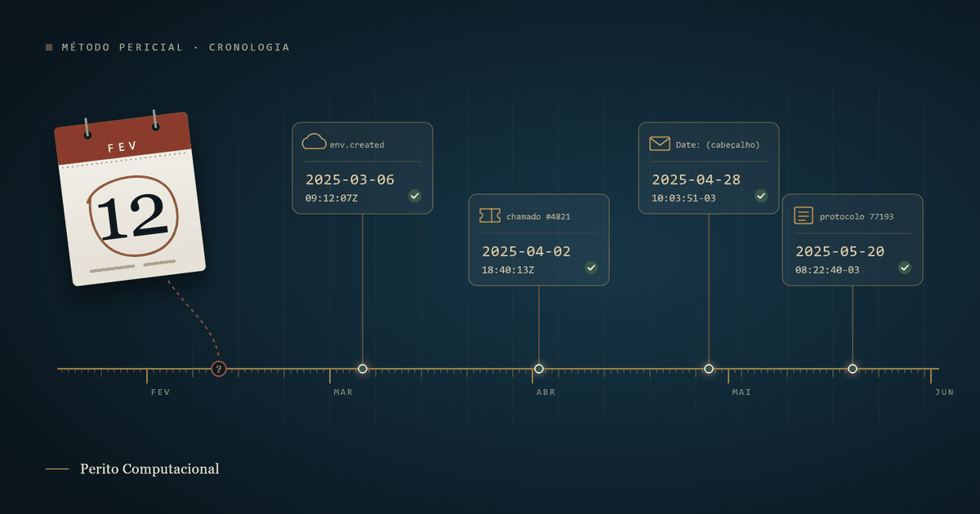The image size is (980, 514).
Task: Click the ticket icon beside chamado #4821
Action: click(x=490, y=215)
